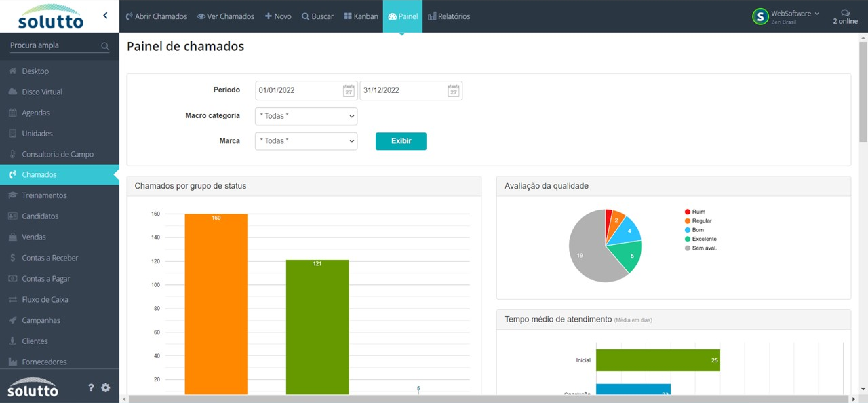Click the green Inicial 25 bar
Viewport: 868px width, 403px height.
[x=658, y=360]
